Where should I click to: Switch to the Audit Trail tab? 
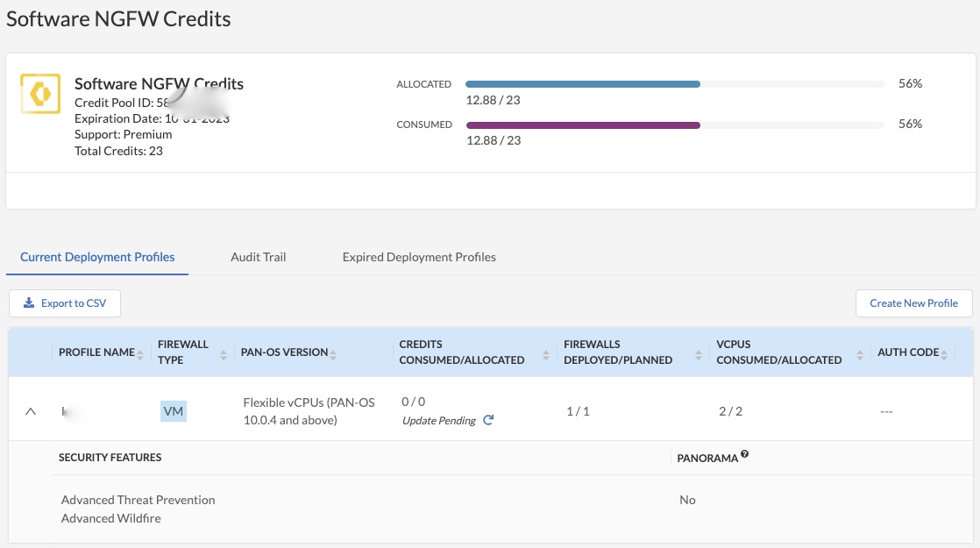point(258,257)
